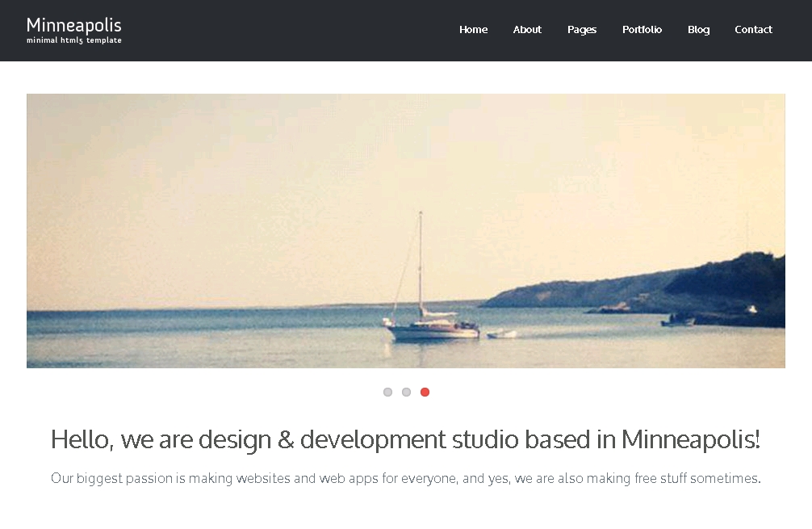812x529 pixels.
Task: Click the 'minimal html5 template' tagline
Action: tap(73, 40)
